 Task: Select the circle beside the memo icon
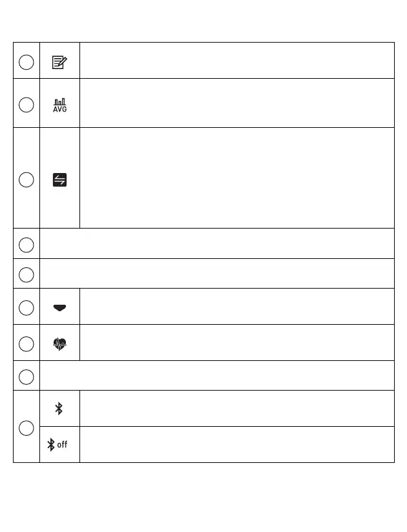(x=26, y=63)
